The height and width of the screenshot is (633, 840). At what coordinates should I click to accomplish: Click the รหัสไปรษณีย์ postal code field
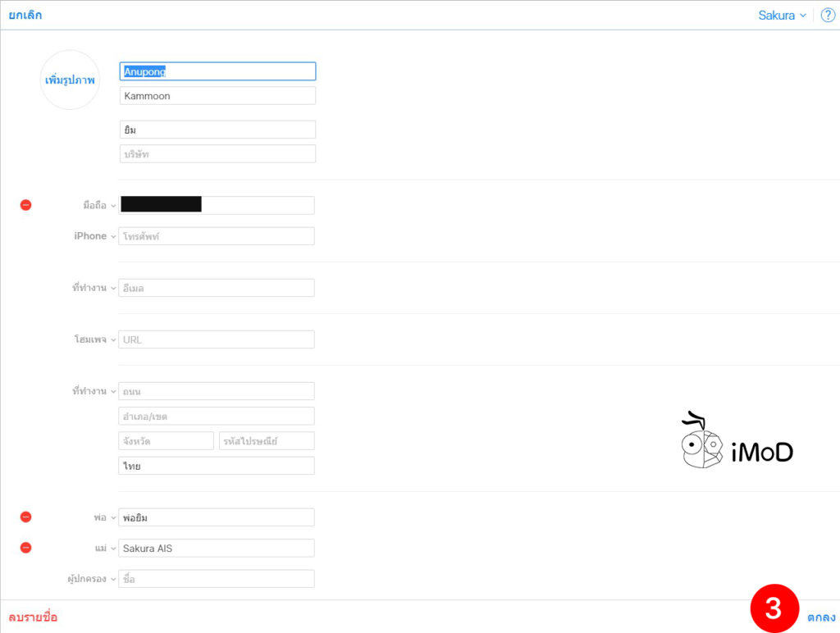point(267,441)
